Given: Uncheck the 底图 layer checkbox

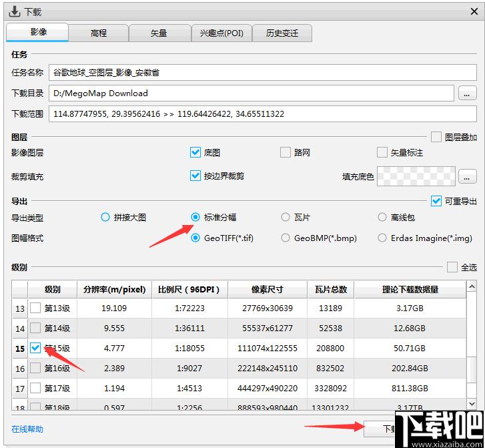Looking at the screenshot, I should coord(195,152).
